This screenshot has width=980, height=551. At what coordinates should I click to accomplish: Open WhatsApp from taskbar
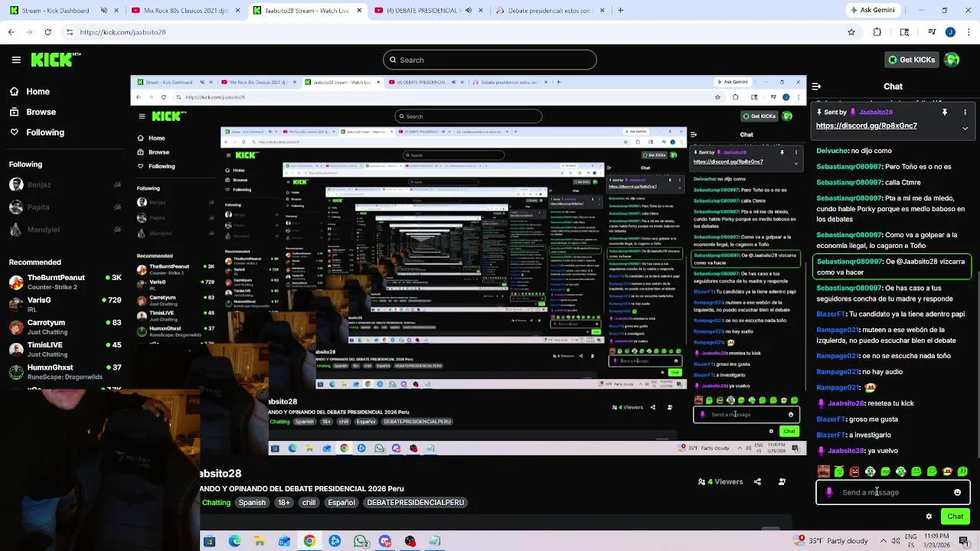[x=360, y=541]
